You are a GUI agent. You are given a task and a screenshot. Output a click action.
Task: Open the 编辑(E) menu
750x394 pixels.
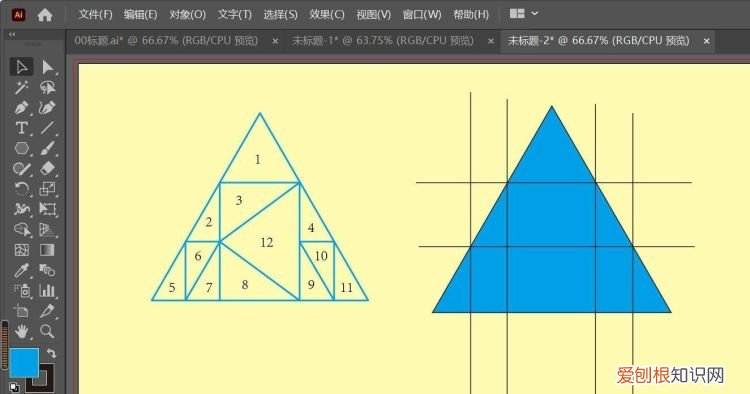coord(140,14)
